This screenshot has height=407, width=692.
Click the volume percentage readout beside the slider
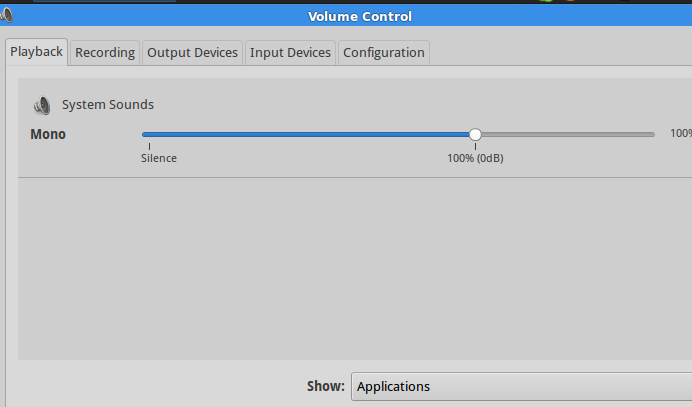[681, 133]
